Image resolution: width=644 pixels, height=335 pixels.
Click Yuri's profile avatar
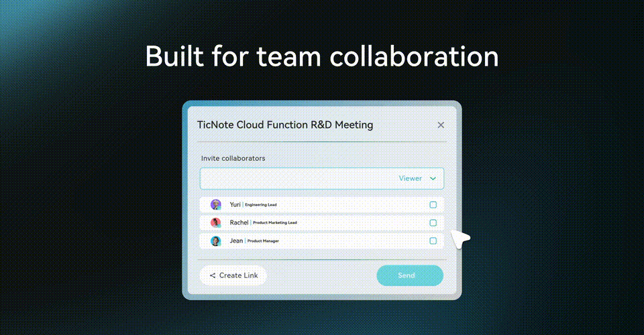tap(215, 204)
